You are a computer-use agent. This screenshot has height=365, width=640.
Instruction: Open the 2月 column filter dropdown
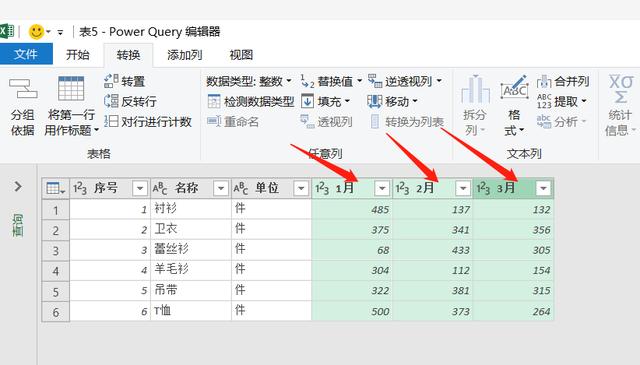463,188
